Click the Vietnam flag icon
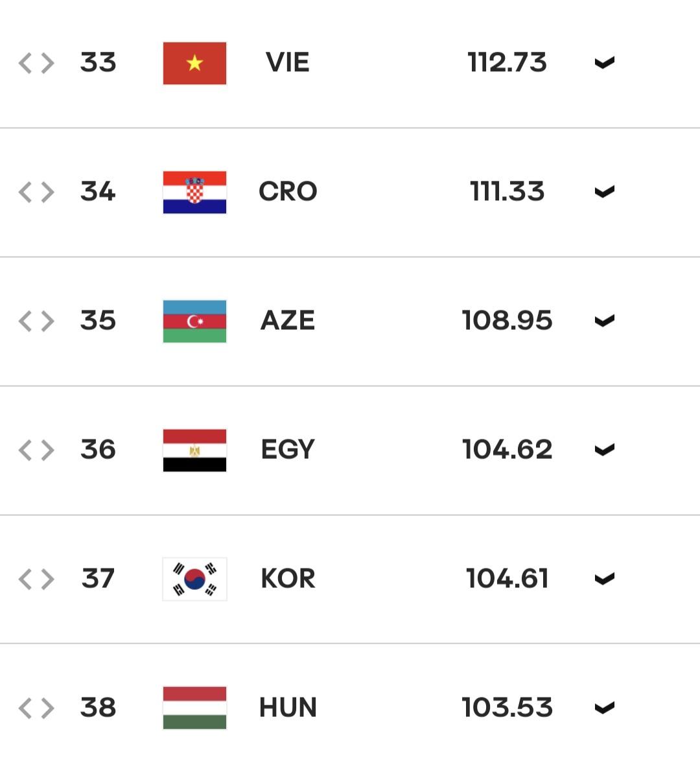Viewport: 700px width, 770px height. click(x=194, y=63)
